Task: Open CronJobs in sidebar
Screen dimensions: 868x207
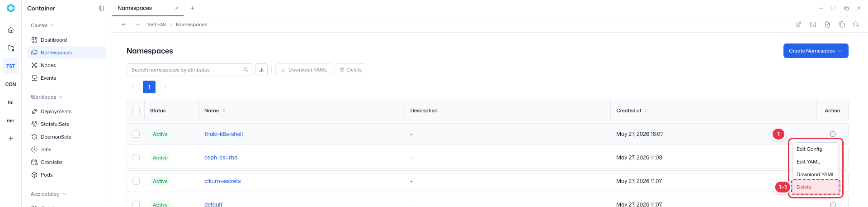Action: [x=66, y=162]
